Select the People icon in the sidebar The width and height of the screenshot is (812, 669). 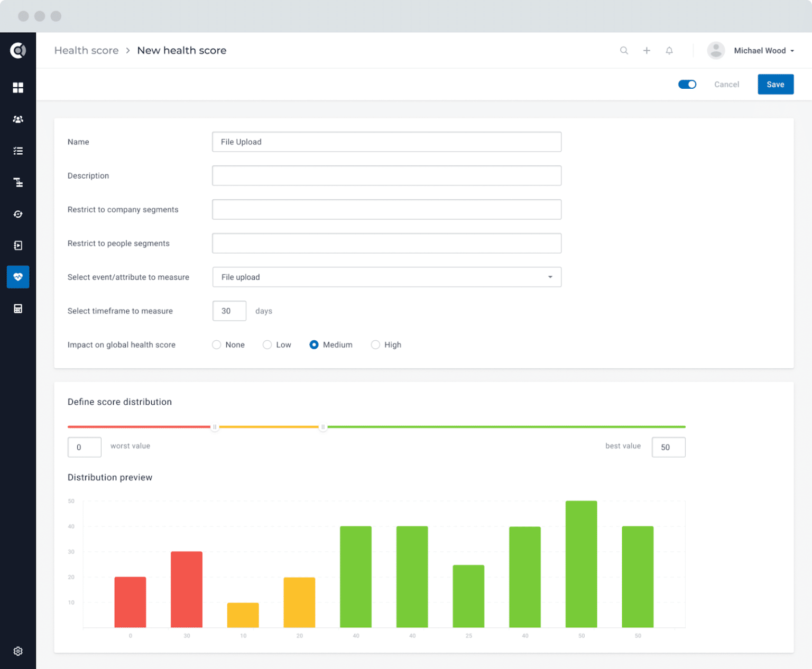point(18,119)
